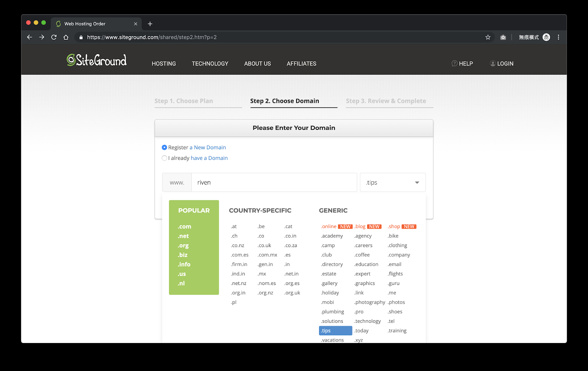Select Step 2. Choose Domain tab

click(x=285, y=101)
